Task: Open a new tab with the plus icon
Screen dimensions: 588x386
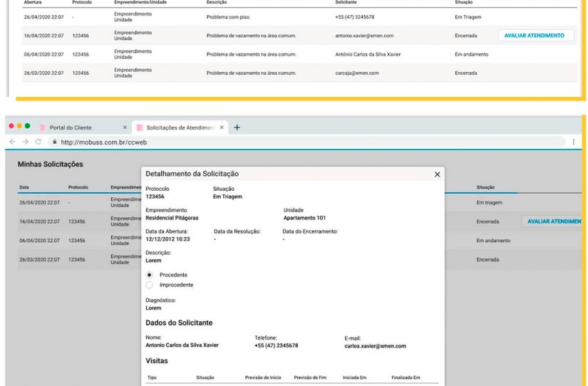Action: [237, 127]
